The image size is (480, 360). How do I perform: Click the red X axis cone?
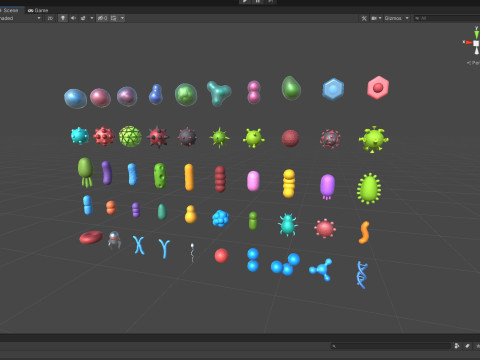tap(469, 43)
